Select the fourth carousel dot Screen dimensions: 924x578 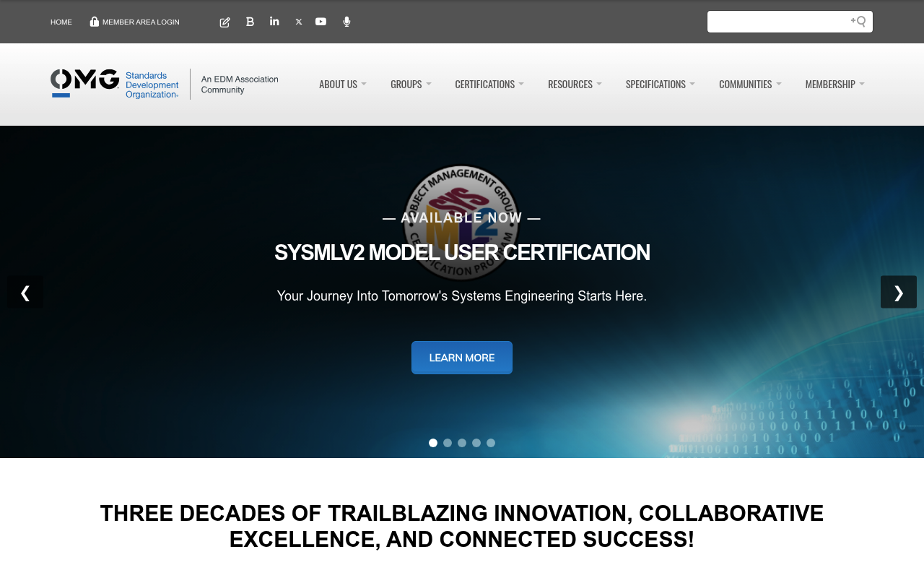[x=476, y=443]
